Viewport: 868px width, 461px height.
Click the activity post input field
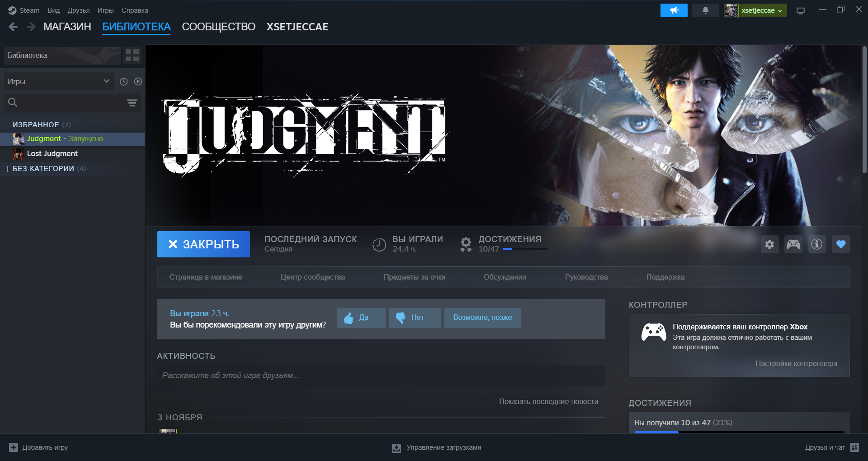381,375
